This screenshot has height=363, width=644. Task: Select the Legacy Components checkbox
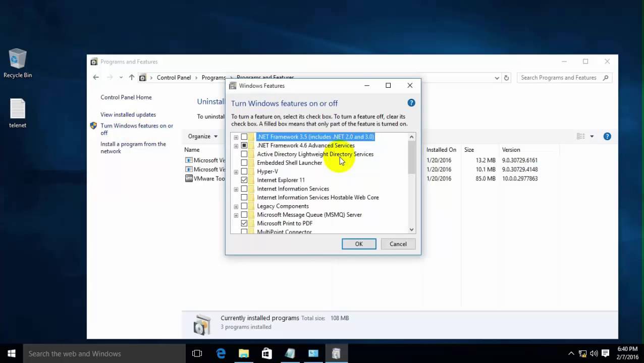(244, 206)
